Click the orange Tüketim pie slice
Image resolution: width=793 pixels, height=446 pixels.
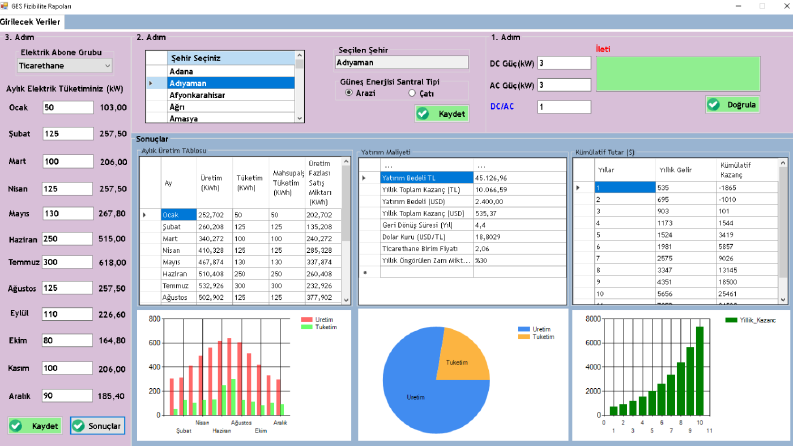[x=461, y=356]
